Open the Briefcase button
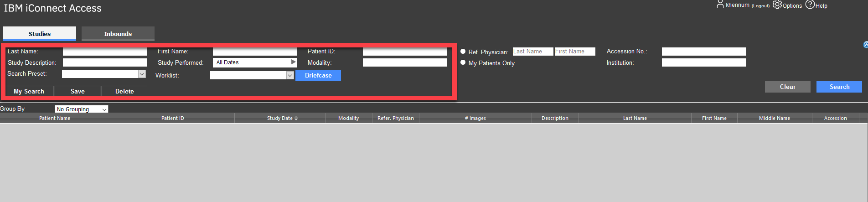Image resolution: width=868 pixels, height=202 pixels. coord(318,75)
